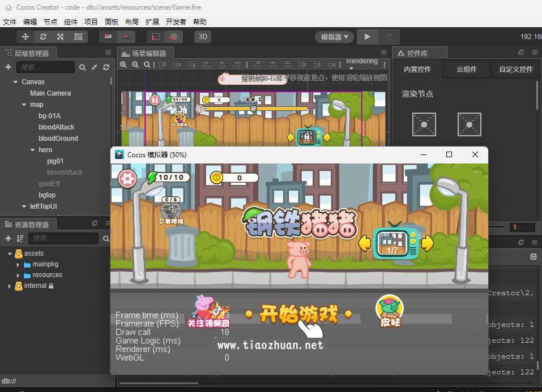
Task: Toggle the local/global coordinate mode button
Action: [126, 37]
